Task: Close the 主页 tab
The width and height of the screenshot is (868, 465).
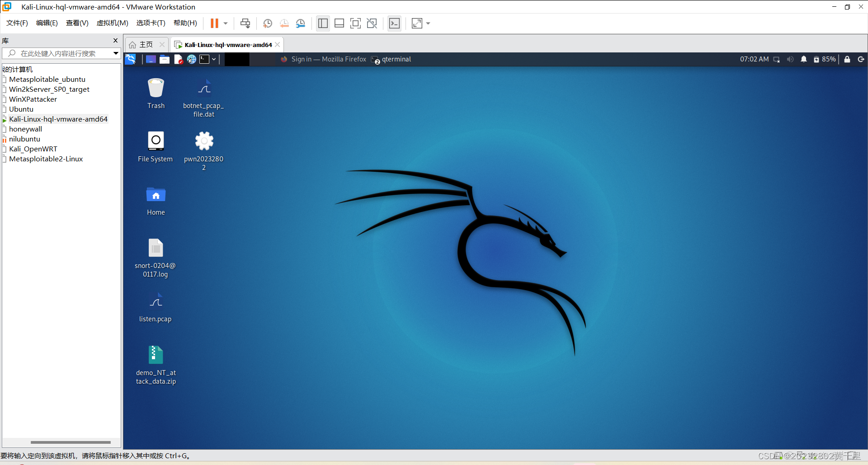Action: (x=162, y=44)
